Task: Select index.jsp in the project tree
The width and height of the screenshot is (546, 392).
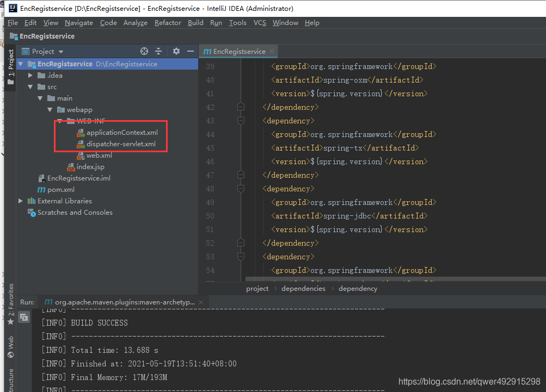Action: tap(90, 167)
